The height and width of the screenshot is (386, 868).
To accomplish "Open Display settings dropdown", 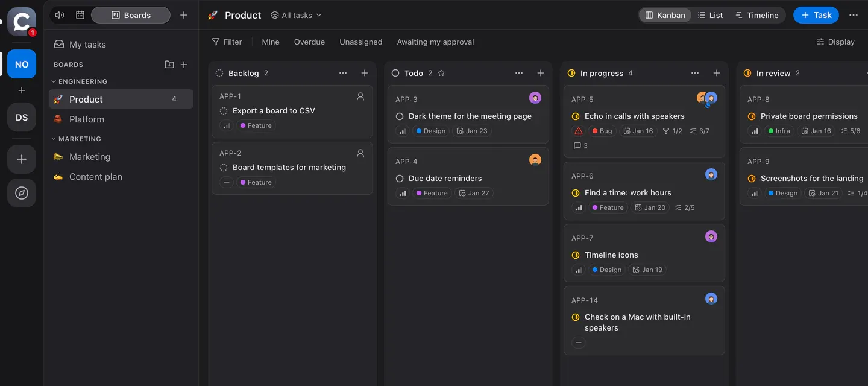I will click(835, 42).
